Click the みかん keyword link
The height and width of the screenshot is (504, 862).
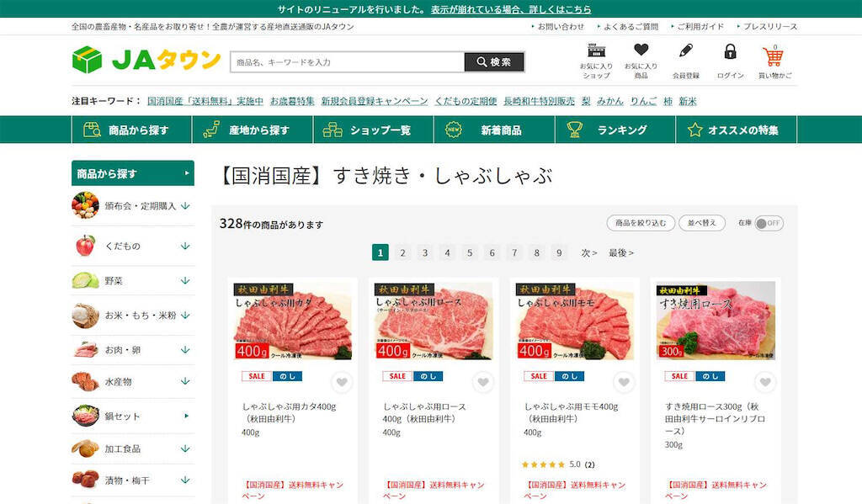609,101
